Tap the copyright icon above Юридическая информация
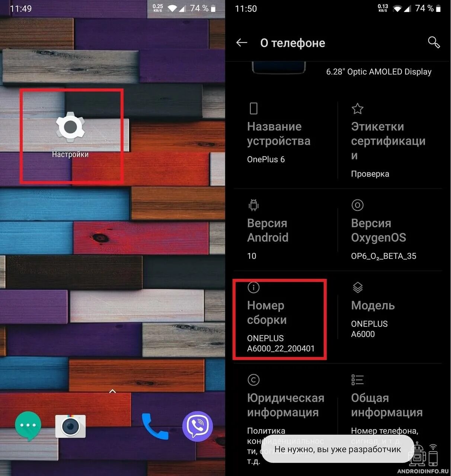Image resolution: width=451 pixels, height=476 pixels. [253, 380]
